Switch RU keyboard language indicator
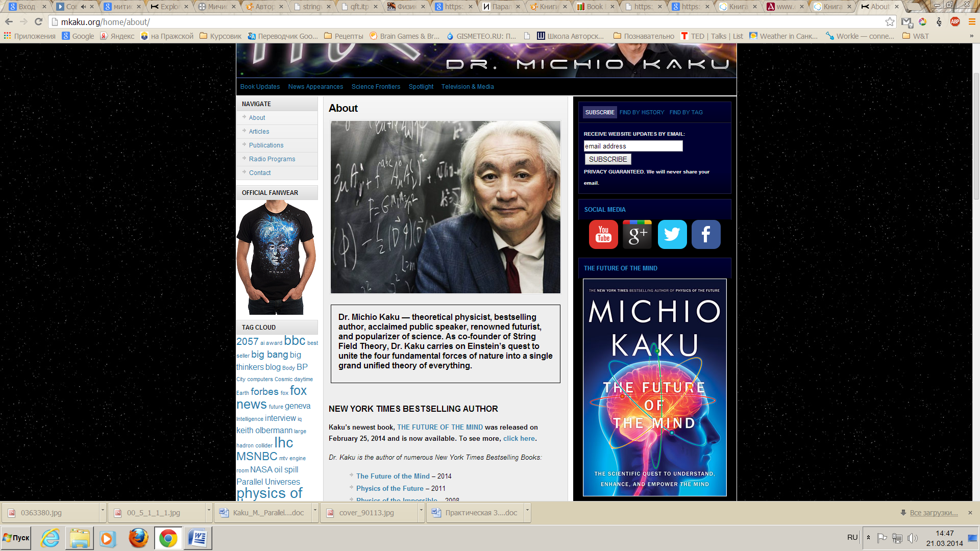This screenshot has height=551, width=980. pos(852,538)
